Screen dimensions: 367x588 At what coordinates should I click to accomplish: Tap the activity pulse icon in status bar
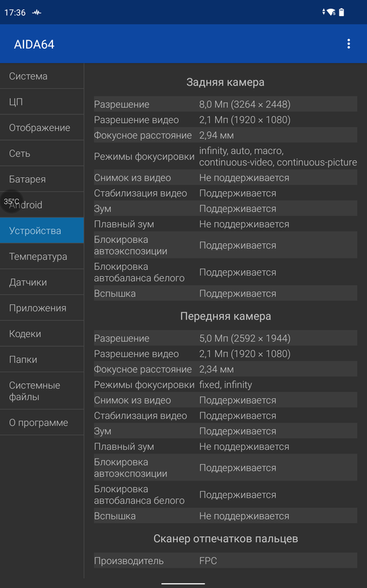36,12
